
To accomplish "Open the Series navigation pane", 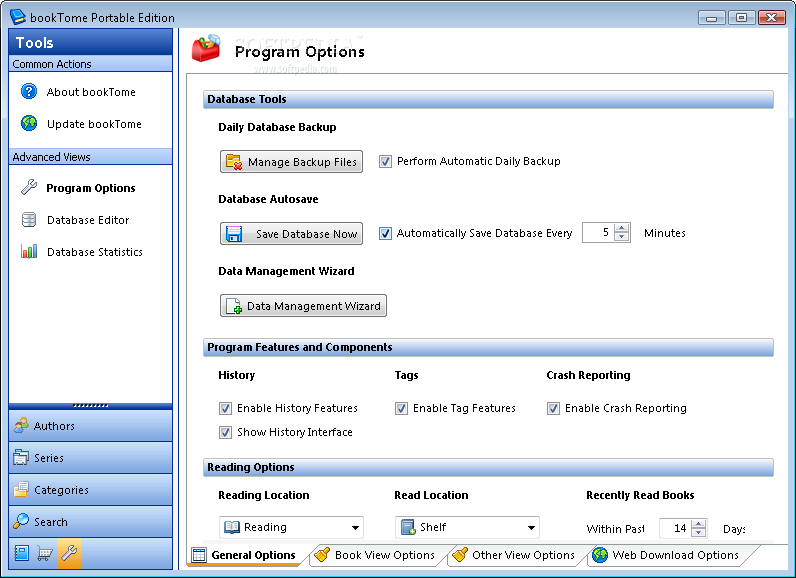I will (x=90, y=458).
